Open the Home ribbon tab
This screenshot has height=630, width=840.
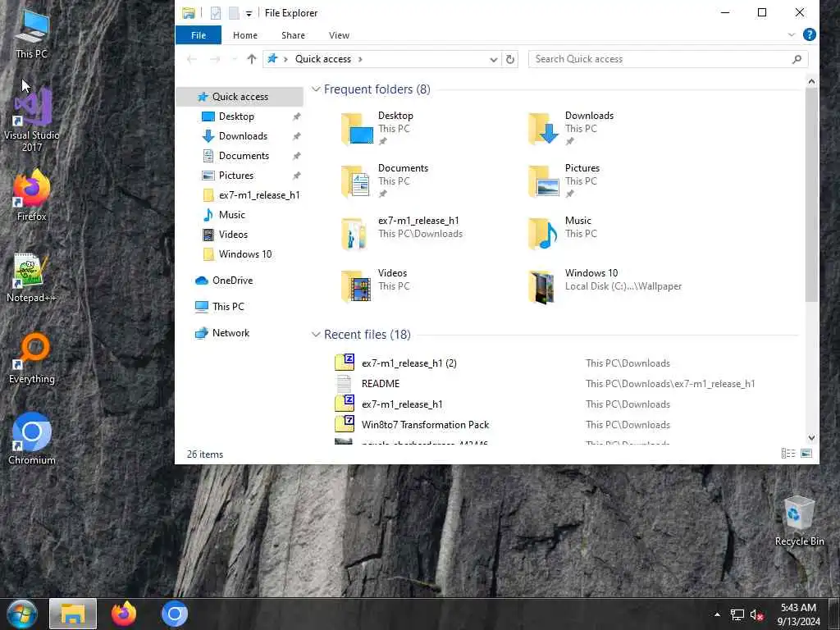(244, 35)
